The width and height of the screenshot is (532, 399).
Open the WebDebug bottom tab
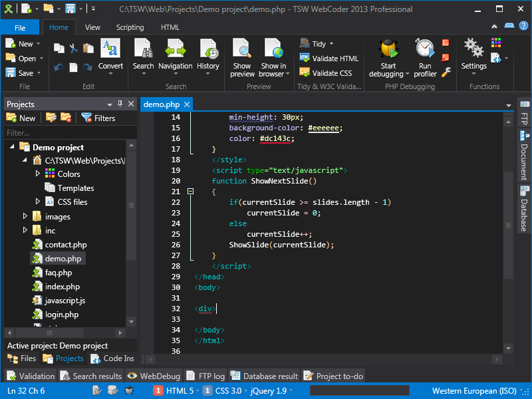pyautogui.click(x=153, y=376)
